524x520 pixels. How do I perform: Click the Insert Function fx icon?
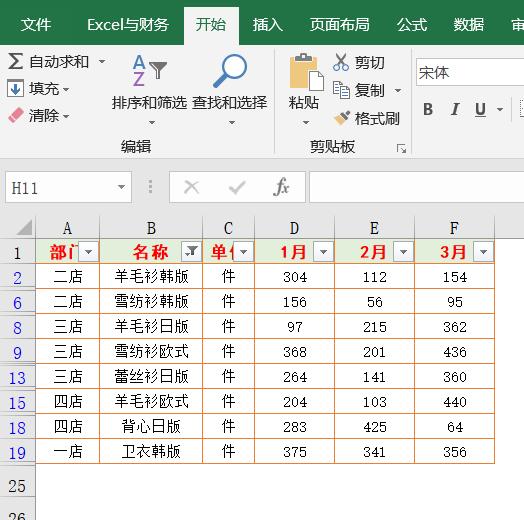point(281,187)
